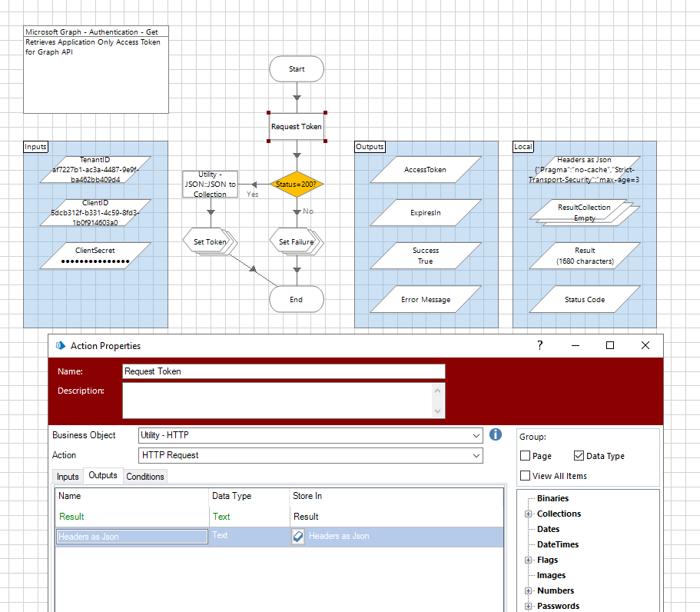The image size is (700, 612).
Task: Click the Description box scrollbar
Action: (438, 401)
